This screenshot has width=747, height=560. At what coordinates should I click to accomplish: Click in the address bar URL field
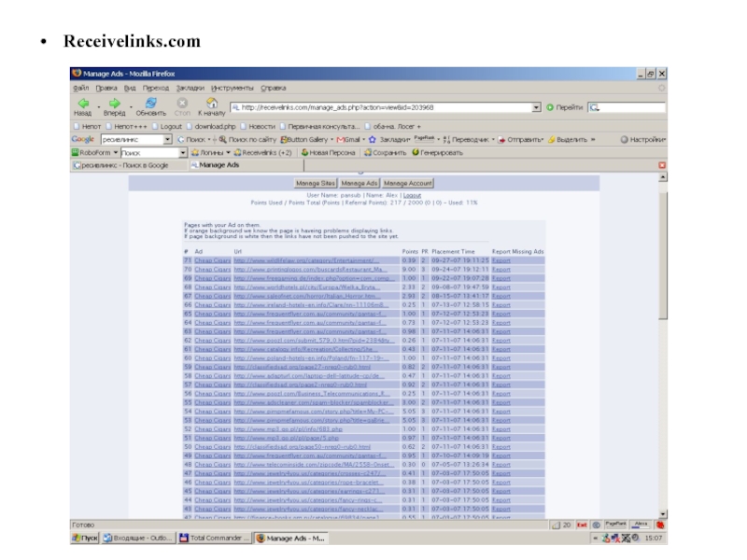point(381,107)
